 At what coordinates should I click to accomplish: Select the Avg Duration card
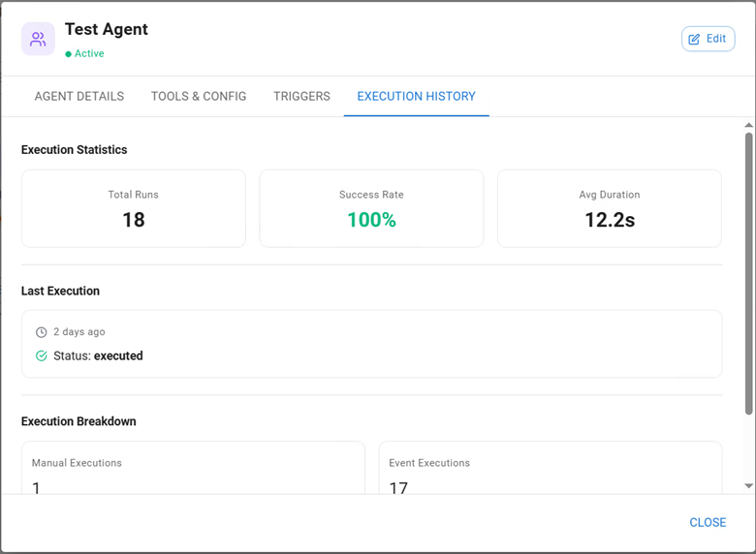609,208
